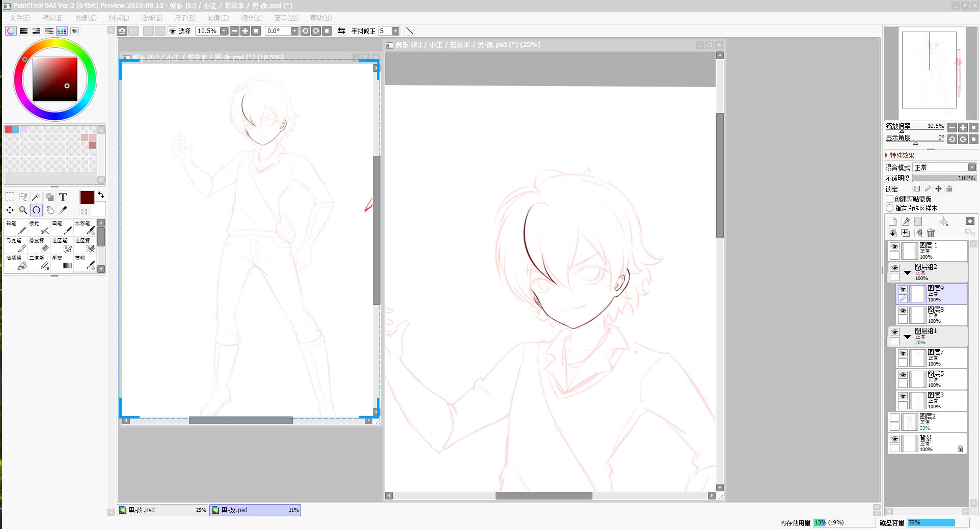Choose the 渐变 gradient tool
Viewport: 980px width, 529px height.
click(x=62, y=262)
